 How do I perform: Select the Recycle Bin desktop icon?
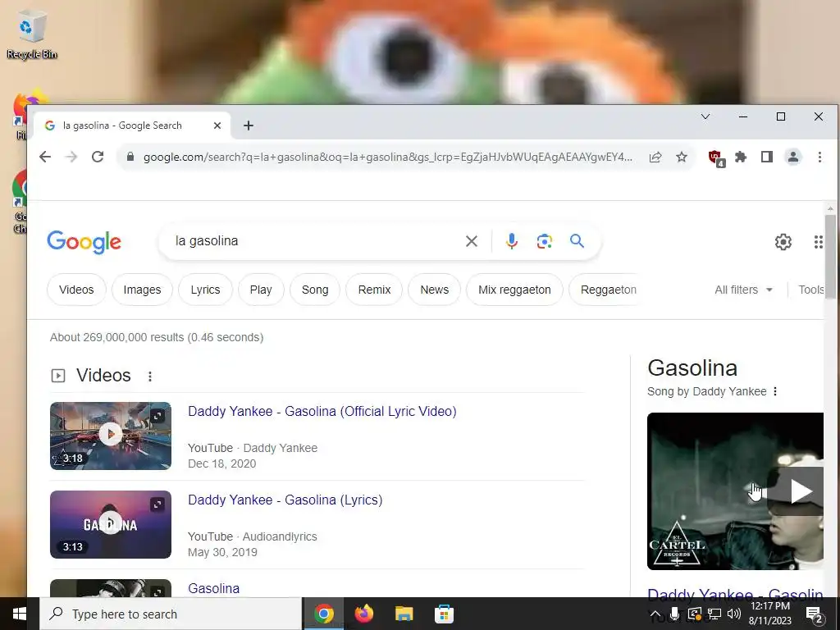pyautogui.click(x=32, y=36)
